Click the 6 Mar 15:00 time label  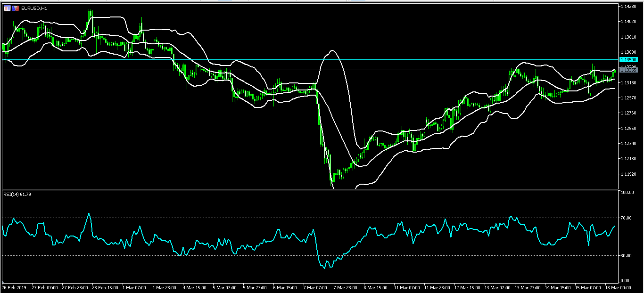click(x=286, y=287)
